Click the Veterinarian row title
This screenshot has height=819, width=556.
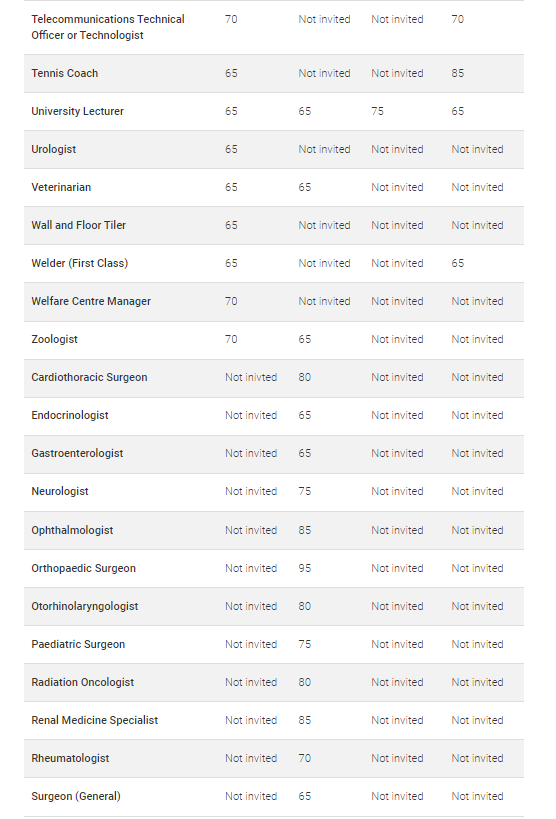[x=61, y=187]
